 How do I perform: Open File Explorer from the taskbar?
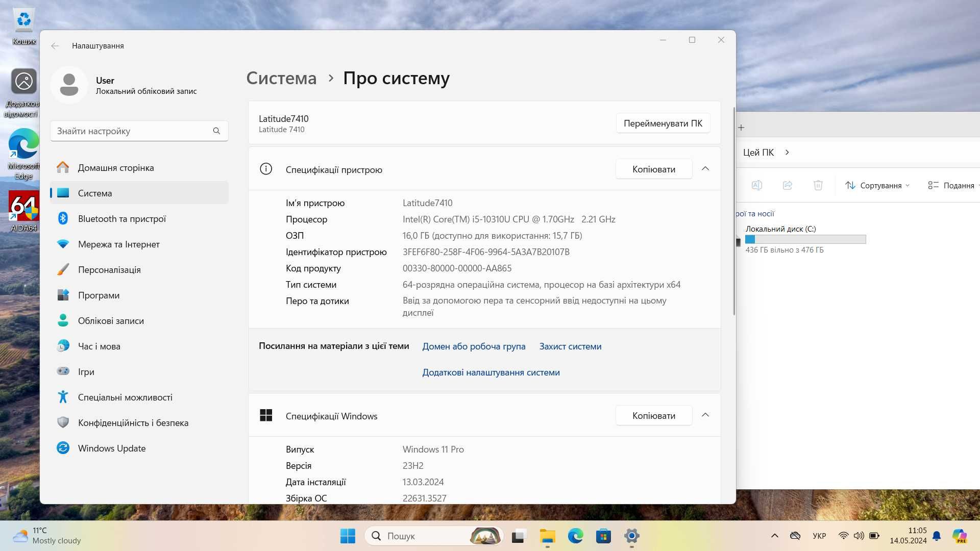click(547, 536)
